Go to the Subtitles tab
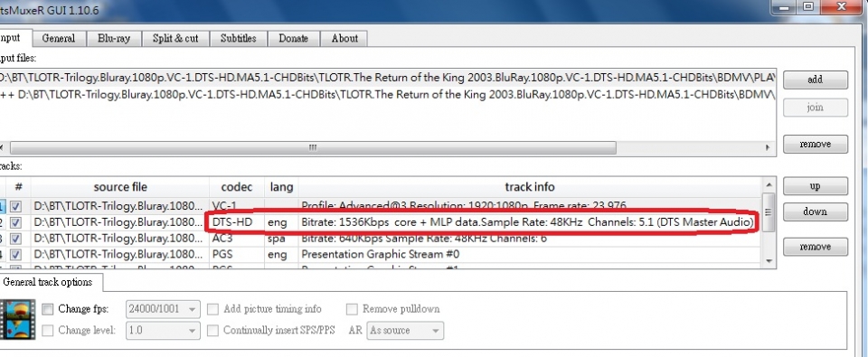868x357 pixels. coord(238,39)
